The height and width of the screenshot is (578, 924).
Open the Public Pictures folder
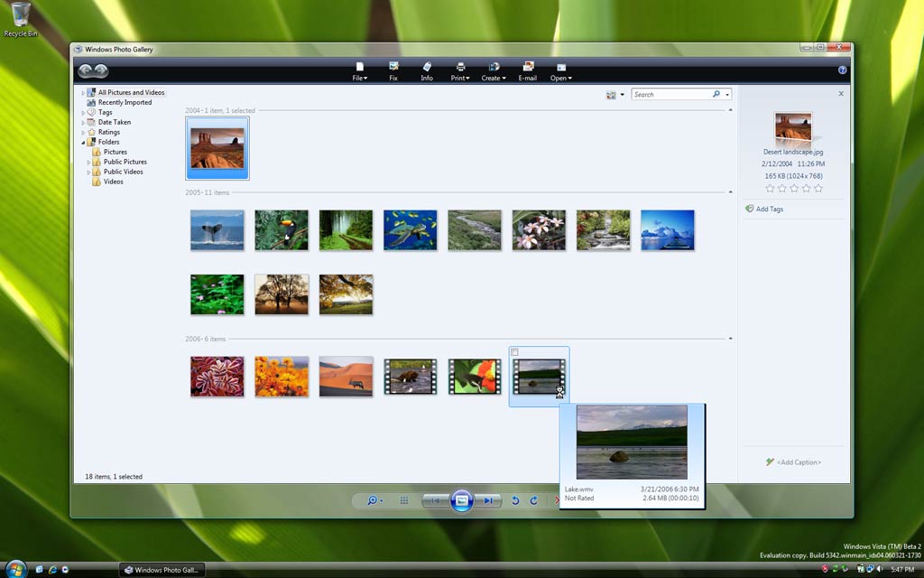[125, 162]
